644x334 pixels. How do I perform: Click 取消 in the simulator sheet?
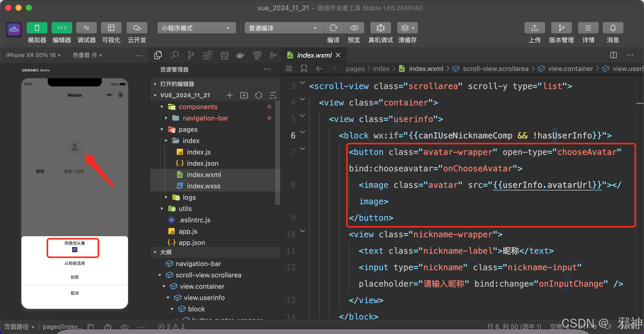(x=74, y=293)
